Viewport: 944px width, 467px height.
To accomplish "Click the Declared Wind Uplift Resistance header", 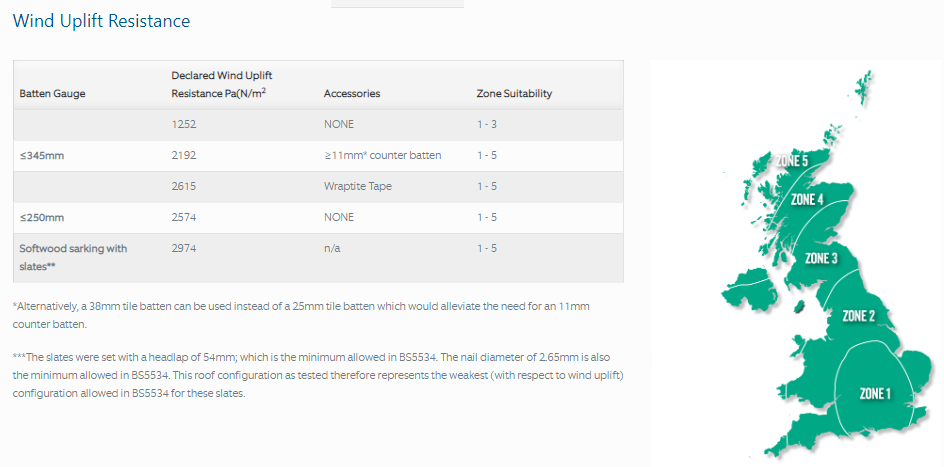I will tap(222, 85).
